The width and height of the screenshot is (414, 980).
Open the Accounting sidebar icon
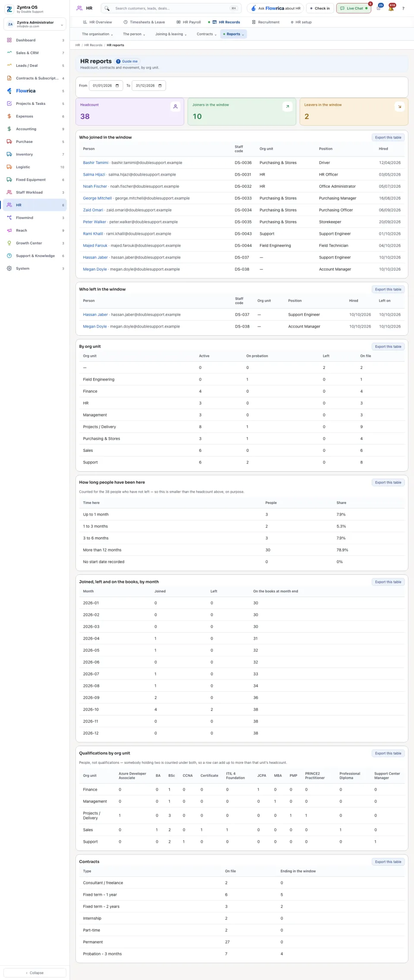point(9,129)
